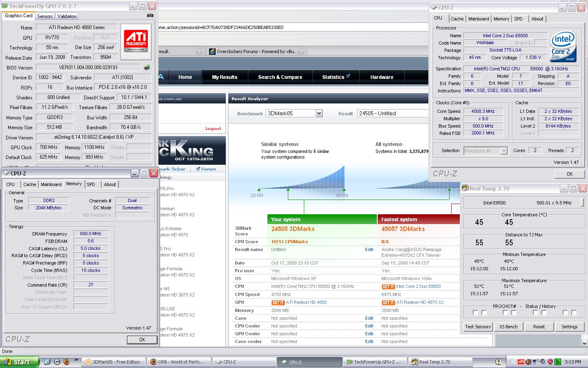Viewport: 588px width, 368px height.
Task: Open the About tab in bottom-left CPU-Z window
Action: pos(109,184)
